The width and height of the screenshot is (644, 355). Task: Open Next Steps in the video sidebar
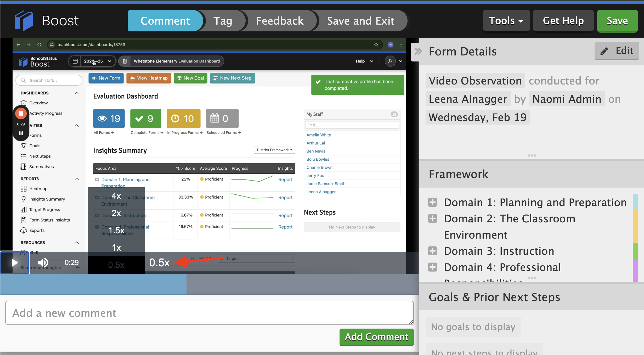point(36,156)
